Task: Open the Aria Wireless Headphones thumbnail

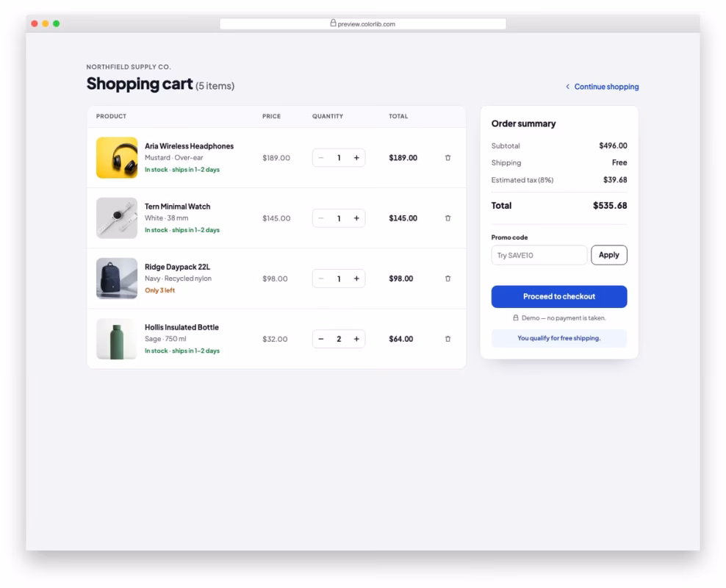Action: pos(117,158)
